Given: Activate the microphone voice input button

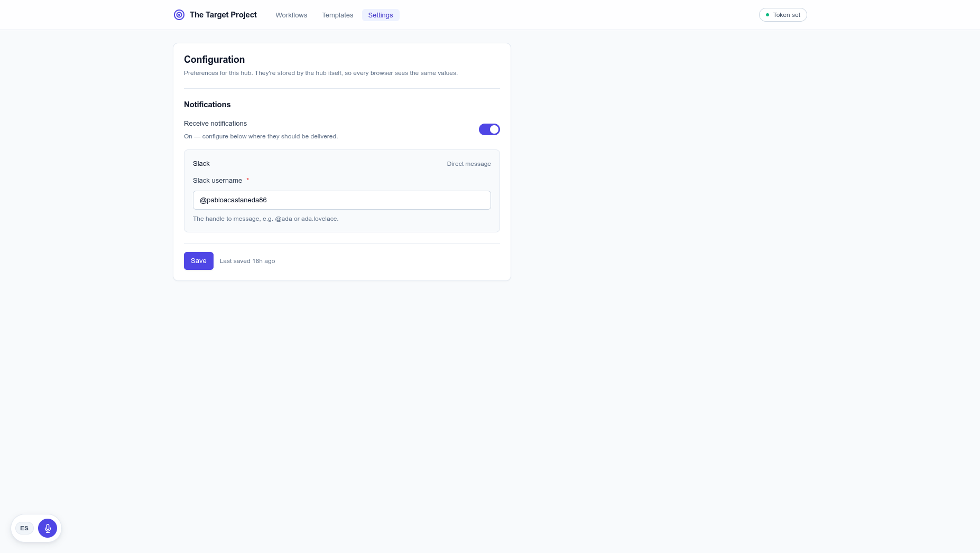Looking at the screenshot, I should pos(48,528).
